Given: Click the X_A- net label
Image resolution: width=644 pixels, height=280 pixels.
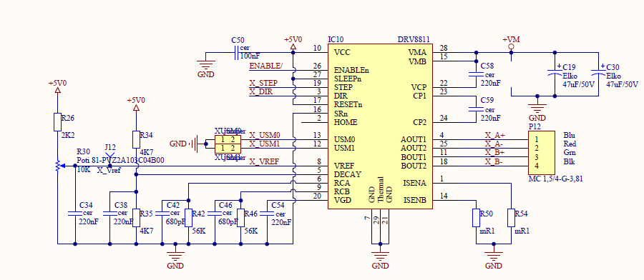Looking at the screenshot, I should (494, 144).
